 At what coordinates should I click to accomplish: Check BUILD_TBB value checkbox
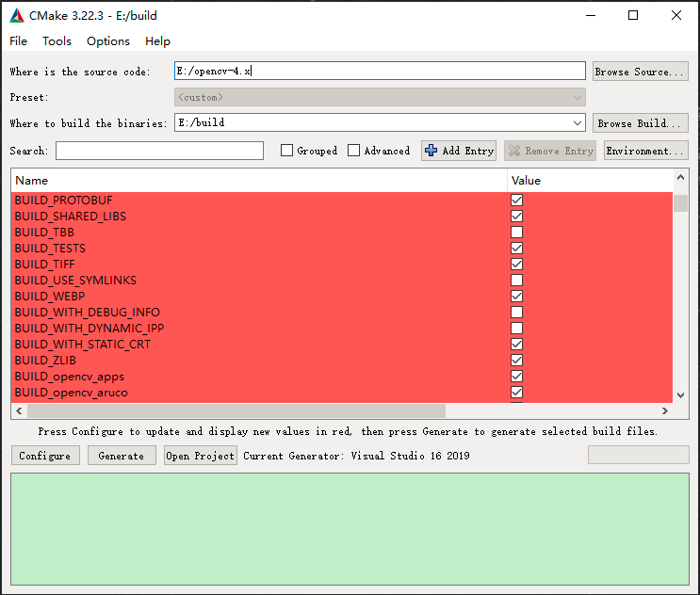click(x=516, y=232)
